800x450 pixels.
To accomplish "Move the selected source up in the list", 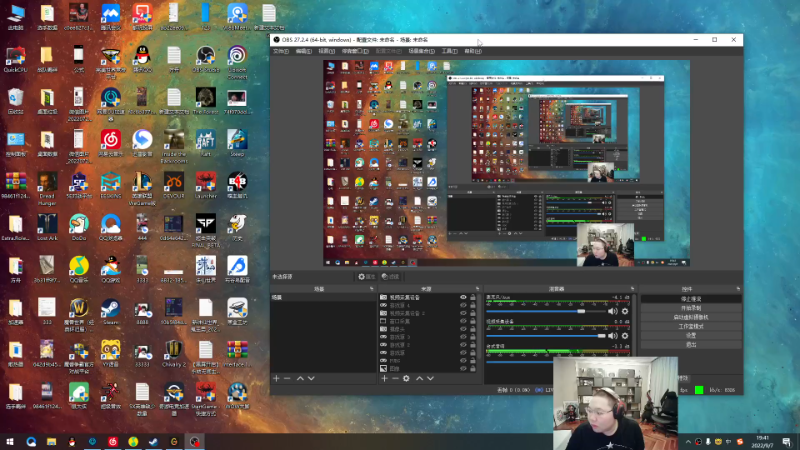I will (419, 379).
